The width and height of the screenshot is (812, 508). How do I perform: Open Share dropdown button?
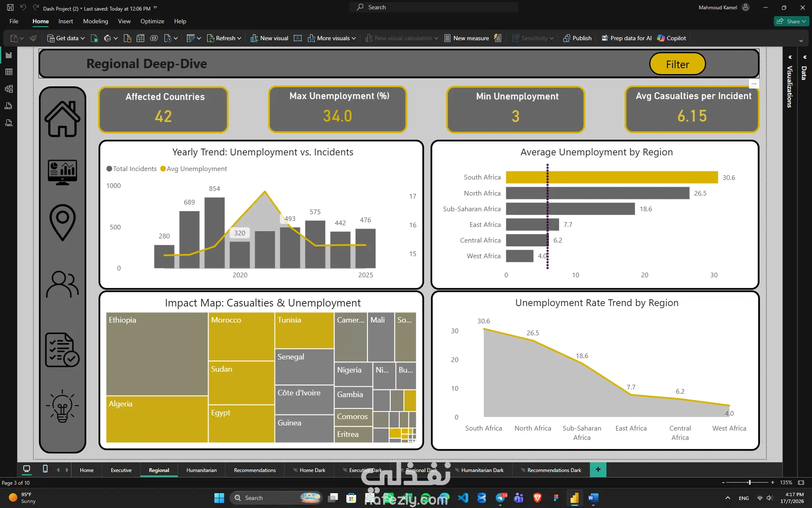[791, 21]
